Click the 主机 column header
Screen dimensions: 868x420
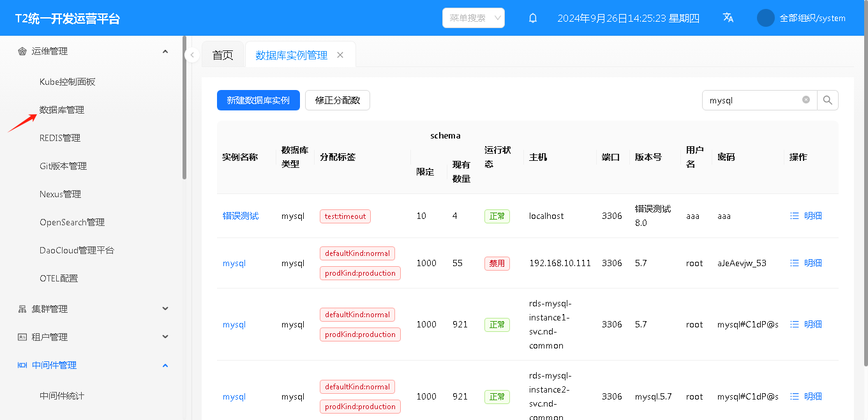tap(538, 157)
